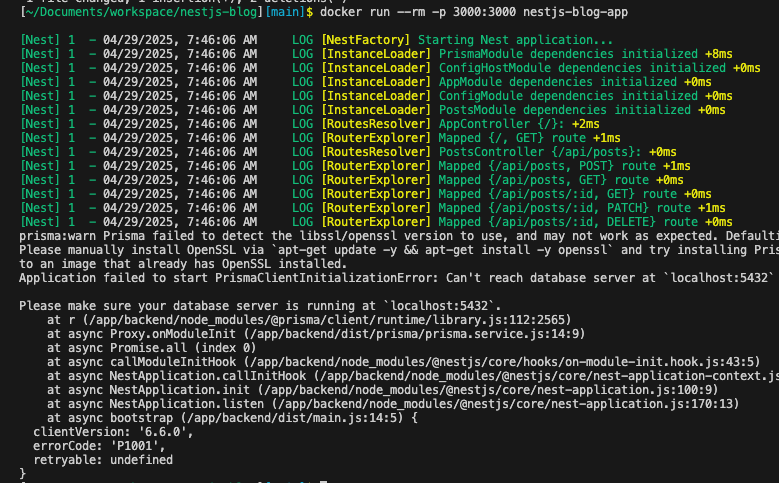This screenshot has width=779, height=483.
Task: Click "NestApplication.init" in the stack trace
Action: pyautogui.click(x=180, y=390)
